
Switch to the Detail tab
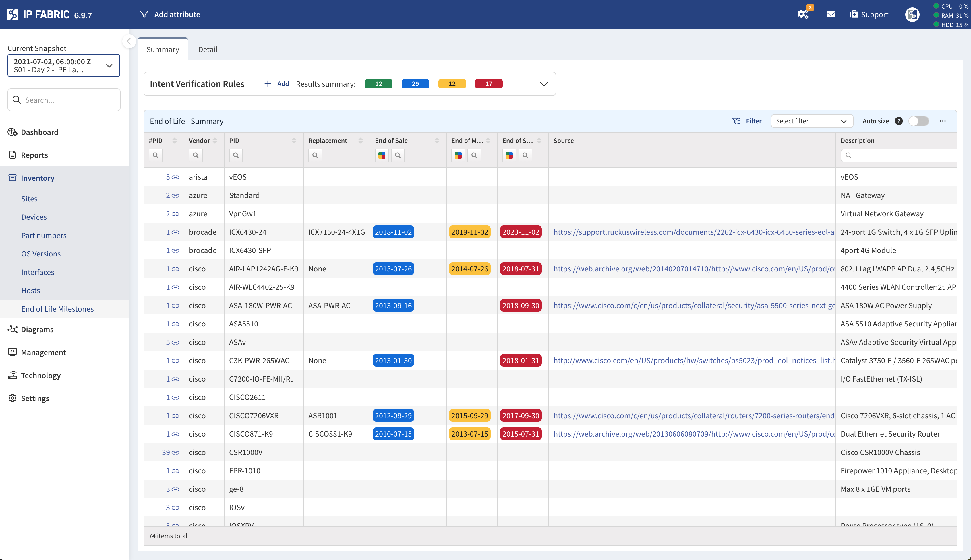pos(208,49)
